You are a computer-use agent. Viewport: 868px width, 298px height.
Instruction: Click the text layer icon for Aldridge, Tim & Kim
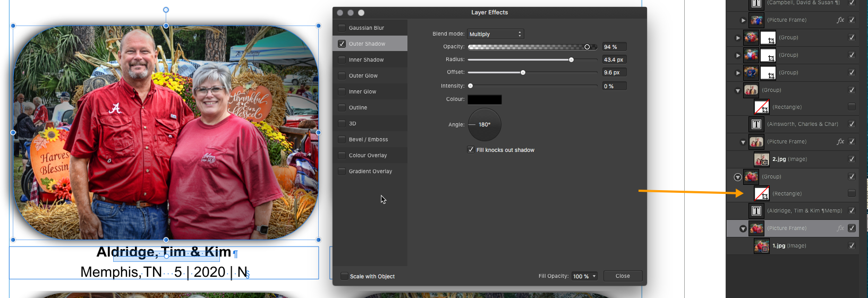pos(756,211)
